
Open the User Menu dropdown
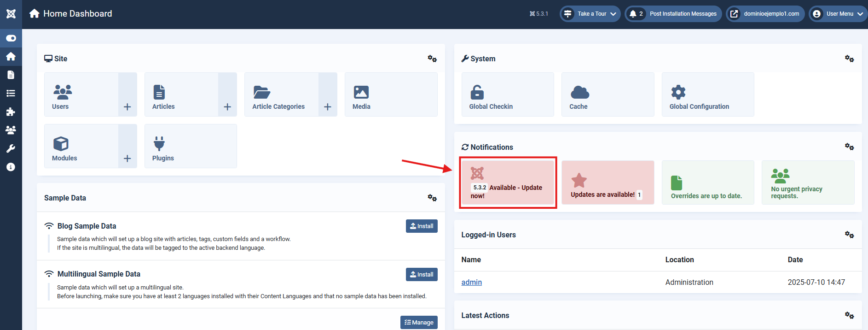[839, 14]
